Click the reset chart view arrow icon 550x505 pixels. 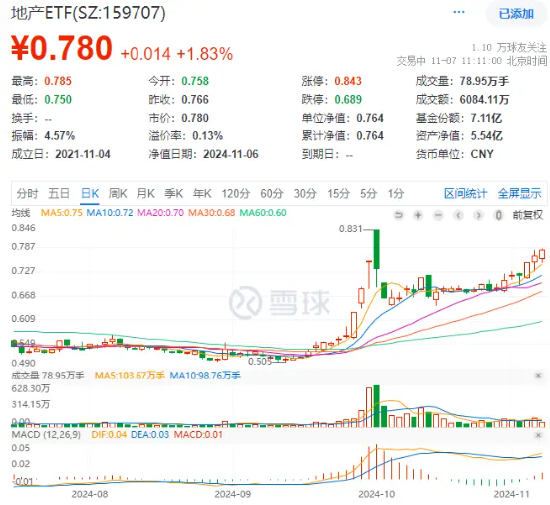click(x=398, y=215)
